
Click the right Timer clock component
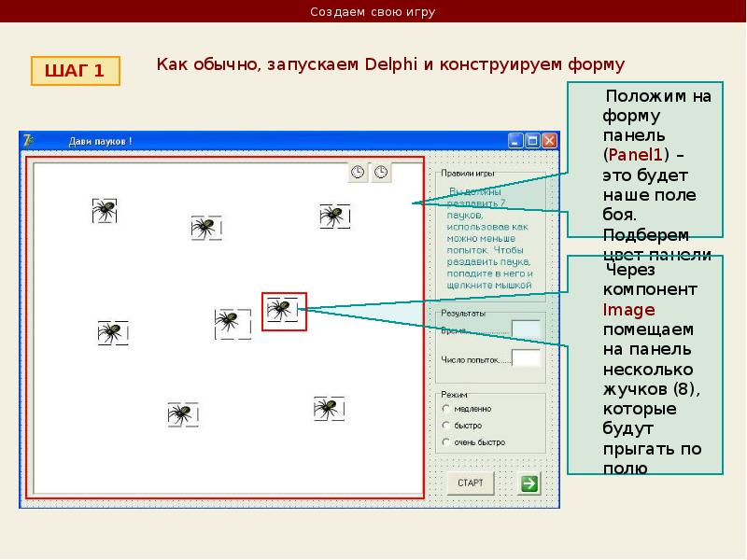pyautogui.click(x=381, y=172)
